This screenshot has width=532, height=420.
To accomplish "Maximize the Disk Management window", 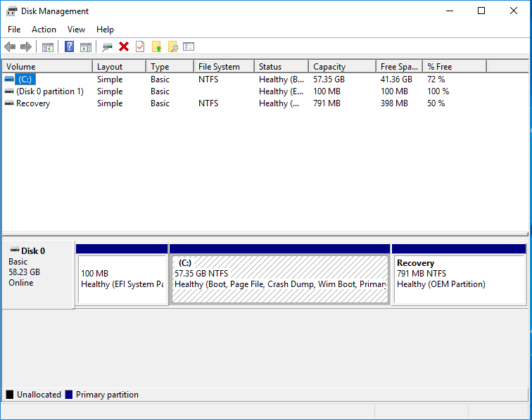I will (481, 11).
